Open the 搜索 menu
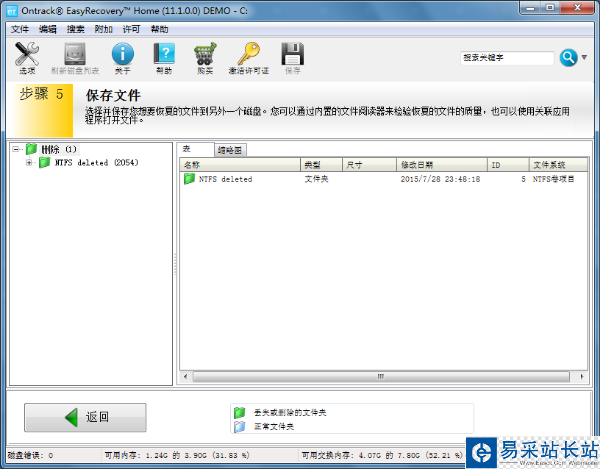 tap(76, 29)
